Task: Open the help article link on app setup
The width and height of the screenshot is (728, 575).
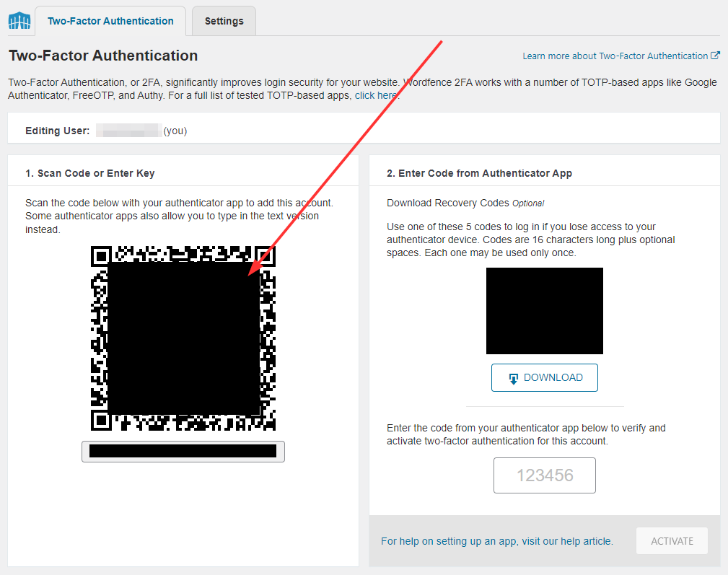Action: pyautogui.click(x=497, y=541)
